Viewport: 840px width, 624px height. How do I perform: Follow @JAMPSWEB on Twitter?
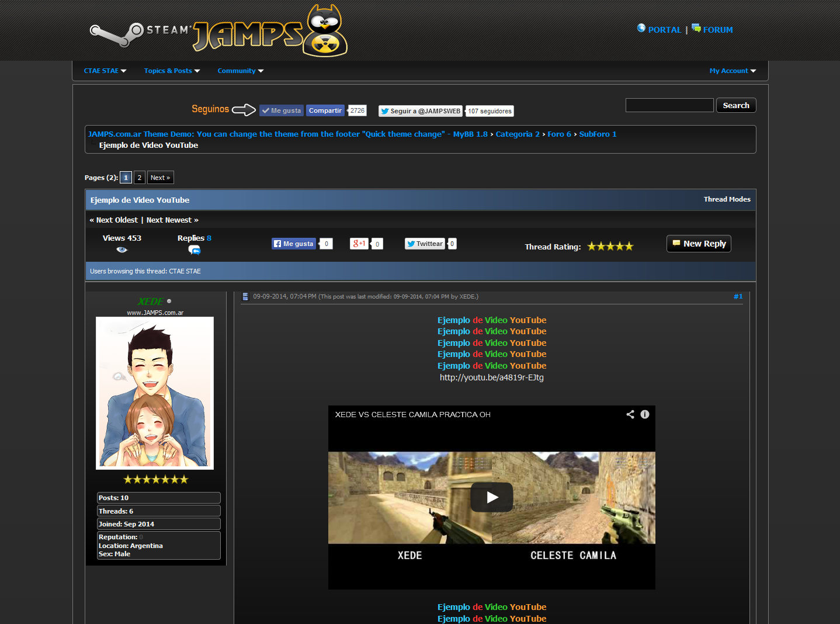click(420, 111)
